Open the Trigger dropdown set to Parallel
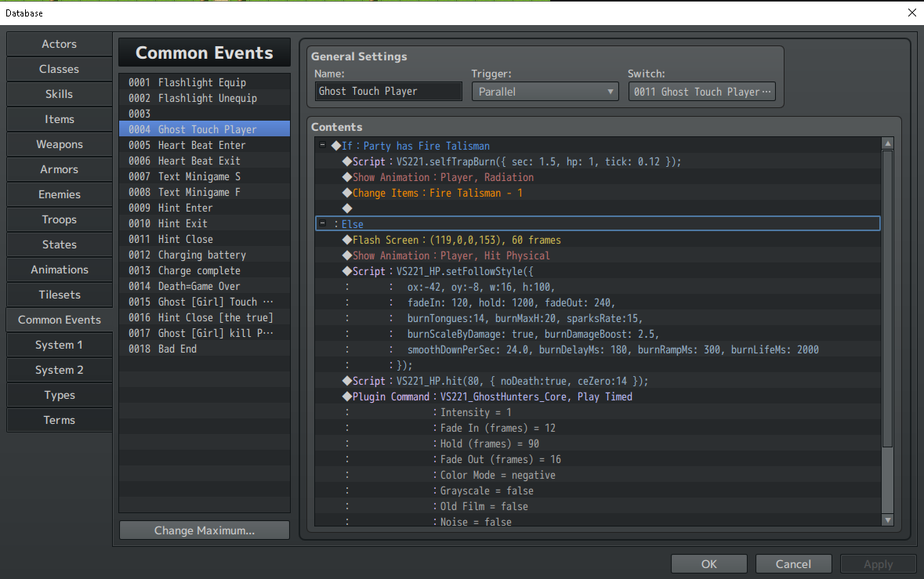The image size is (924, 579). (x=545, y=92)
